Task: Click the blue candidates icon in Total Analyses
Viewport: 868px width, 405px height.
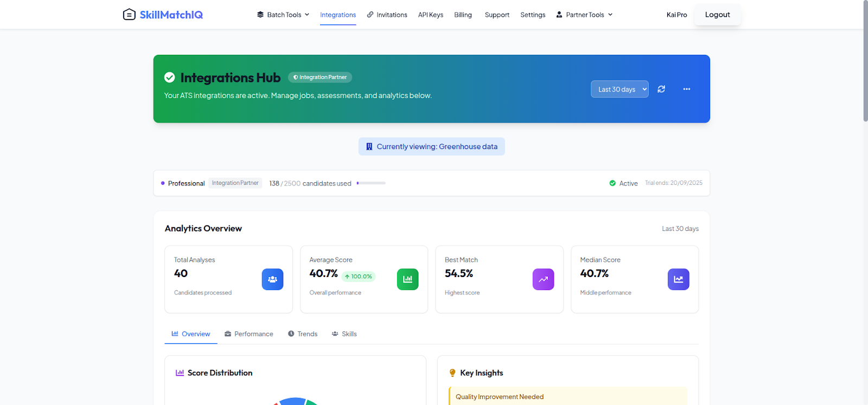Action: [x=272, y=279]
